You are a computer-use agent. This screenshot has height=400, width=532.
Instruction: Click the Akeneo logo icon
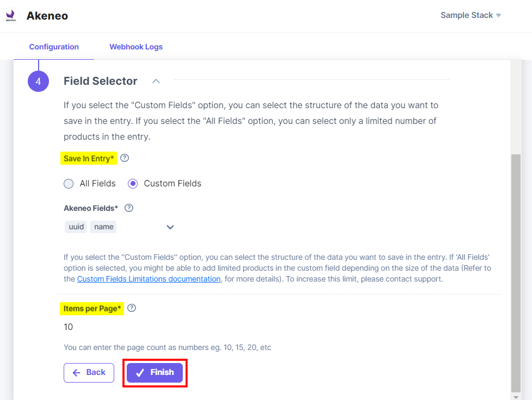tap(11, 15)
